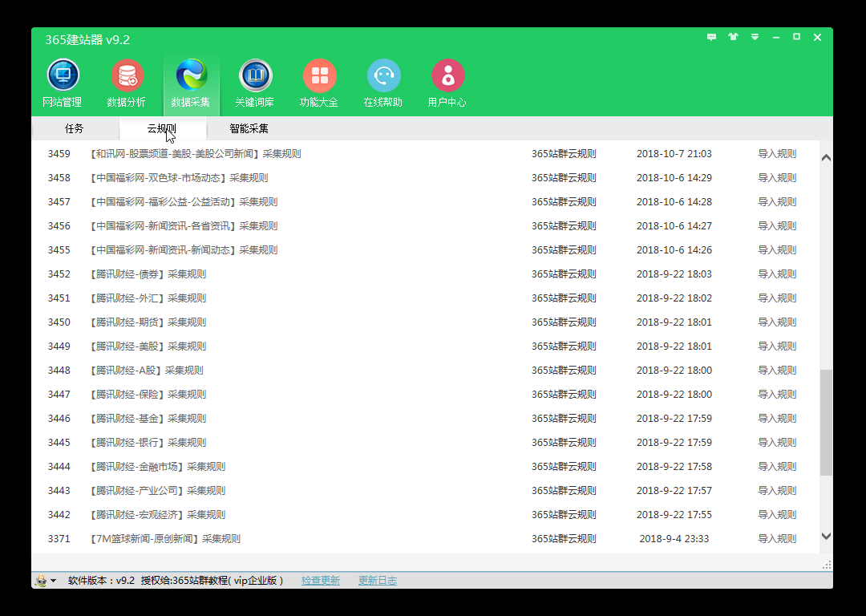
Task: Select 腾讯财经-期货 rule text
Action: tap(148, 322)
